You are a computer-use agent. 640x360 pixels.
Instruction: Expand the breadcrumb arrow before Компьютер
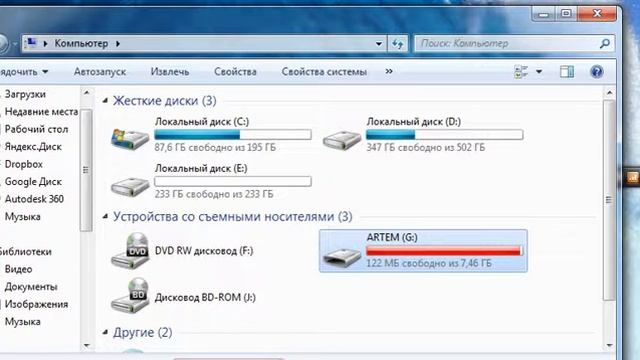(45, 43)
